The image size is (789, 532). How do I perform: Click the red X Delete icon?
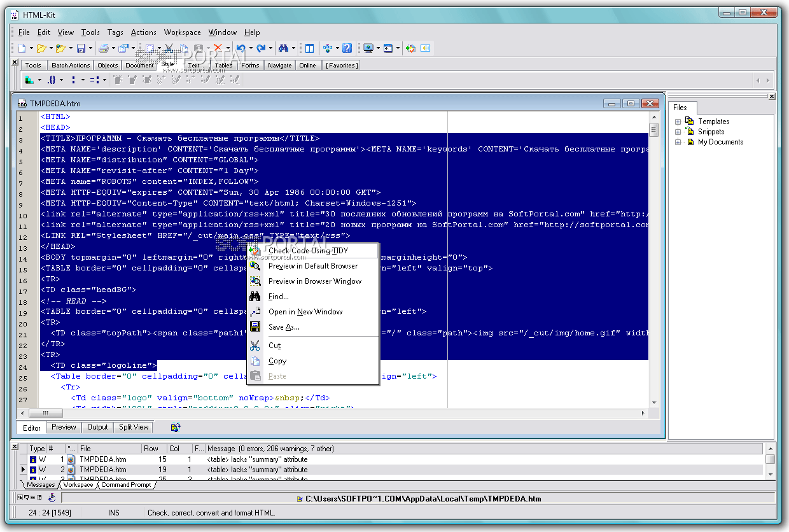click(218, 48)
